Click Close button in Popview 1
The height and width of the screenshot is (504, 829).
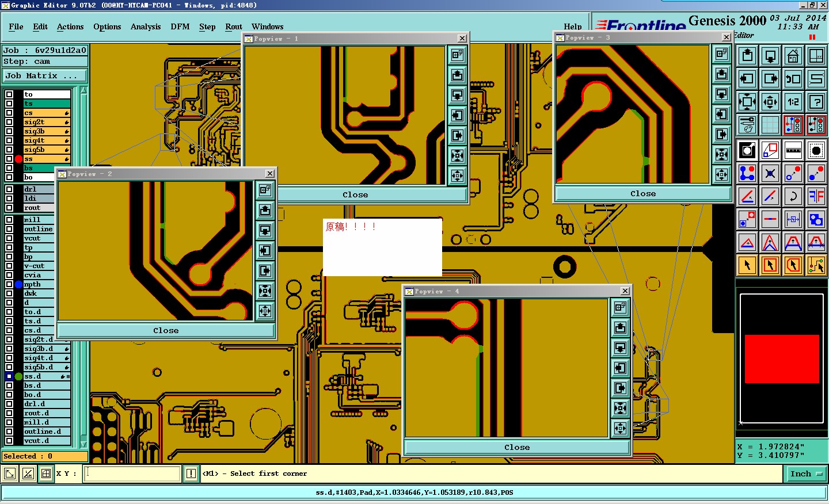pos(355,195)
